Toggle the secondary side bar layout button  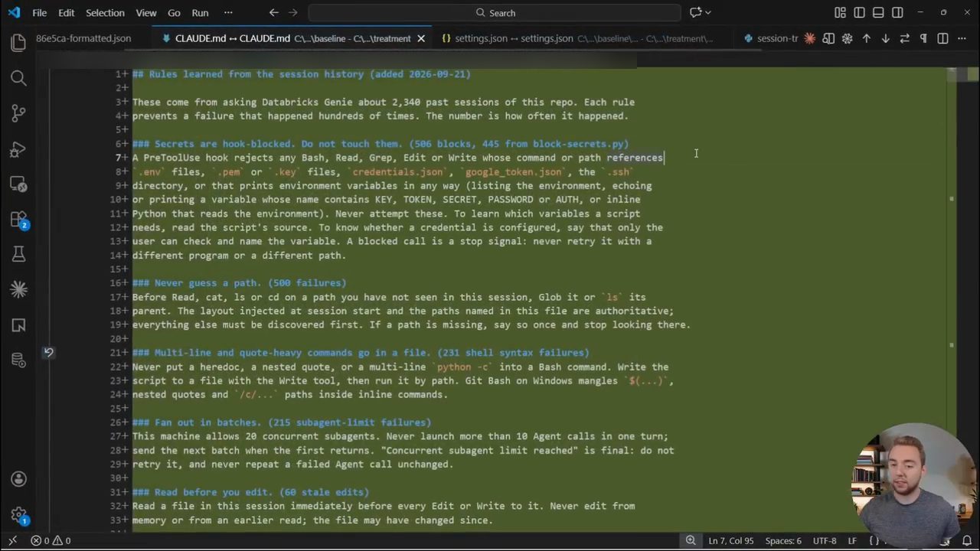click(x=897, y=12)
